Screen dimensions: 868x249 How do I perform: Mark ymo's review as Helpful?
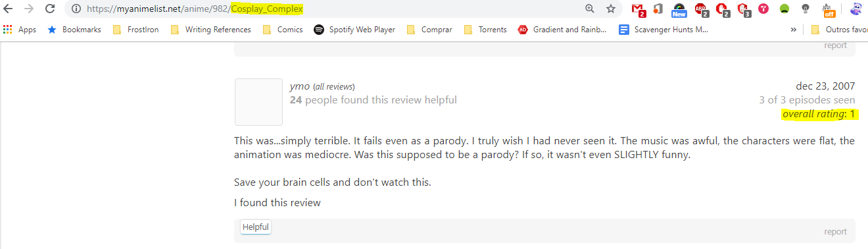(256, 227)
